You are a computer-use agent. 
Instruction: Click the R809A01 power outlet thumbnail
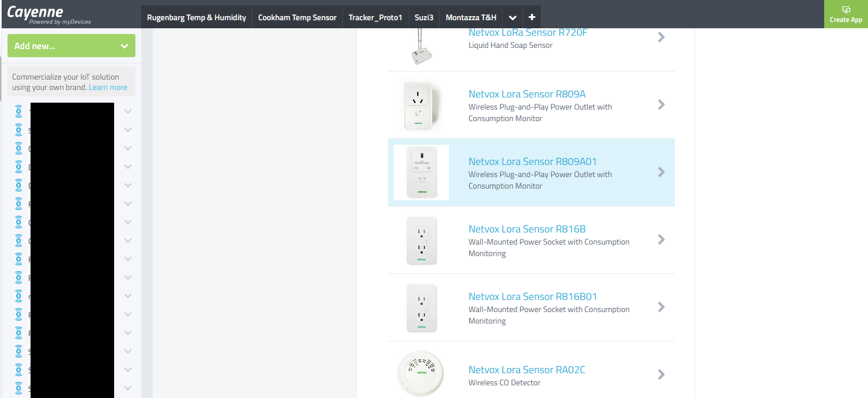click(421, 172)
